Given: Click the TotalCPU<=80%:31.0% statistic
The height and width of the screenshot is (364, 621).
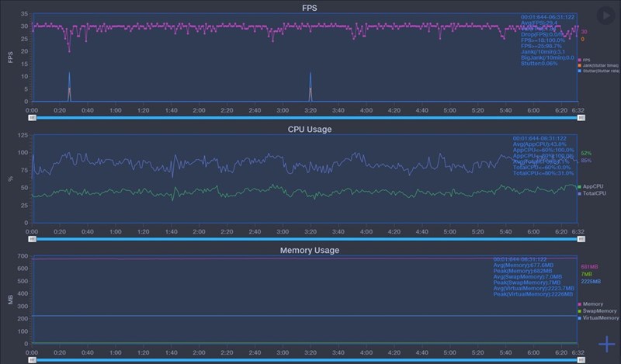Looking at the screenshot, I should [x=543, y=173].
